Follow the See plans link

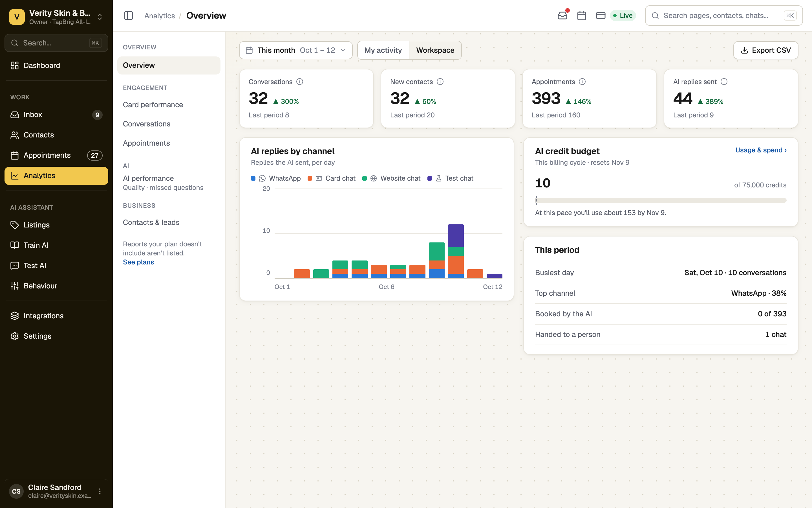pyautogui.click(x=138, y=262)
